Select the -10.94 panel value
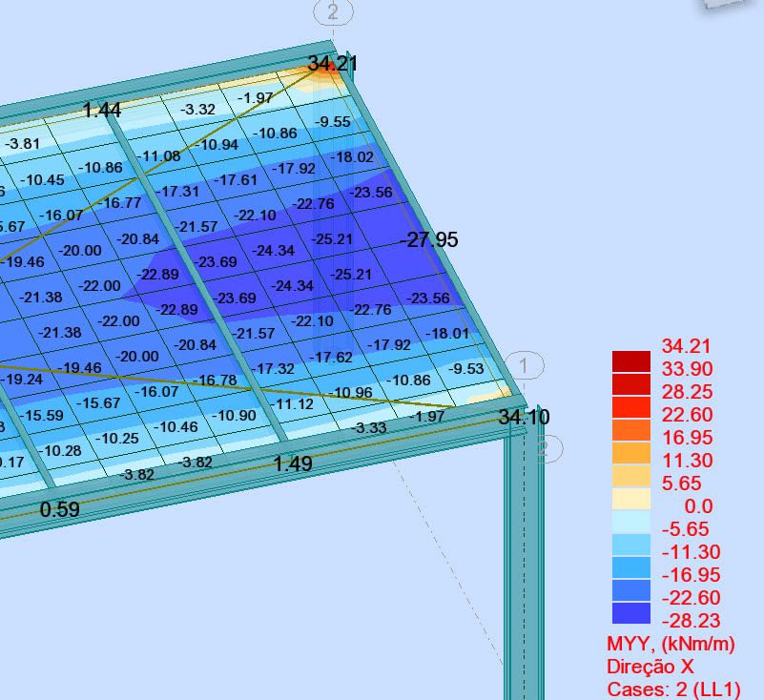 [217, 145]
